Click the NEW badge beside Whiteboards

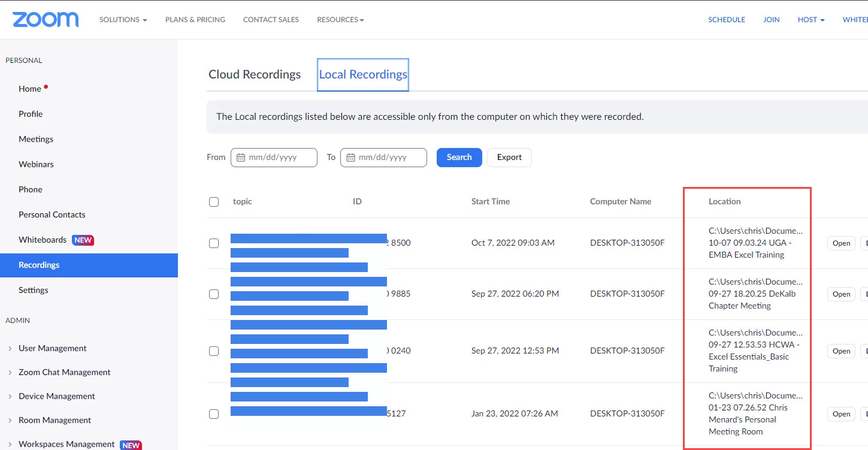[x=83, y=240]
